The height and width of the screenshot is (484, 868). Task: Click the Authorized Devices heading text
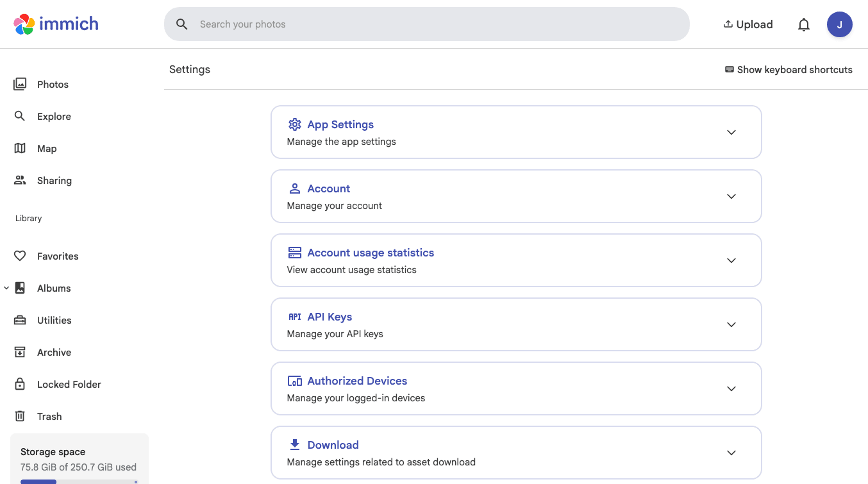pos(357,381)
